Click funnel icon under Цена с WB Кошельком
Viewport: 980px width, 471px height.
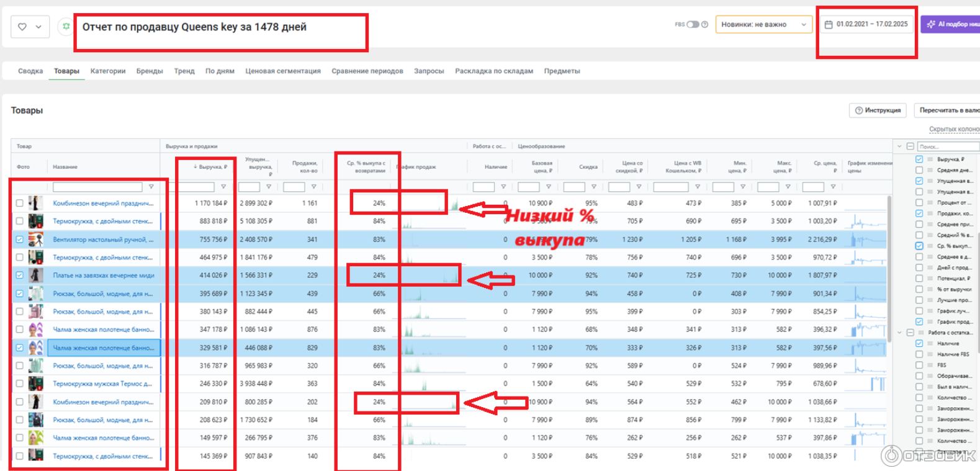[698, 187]
